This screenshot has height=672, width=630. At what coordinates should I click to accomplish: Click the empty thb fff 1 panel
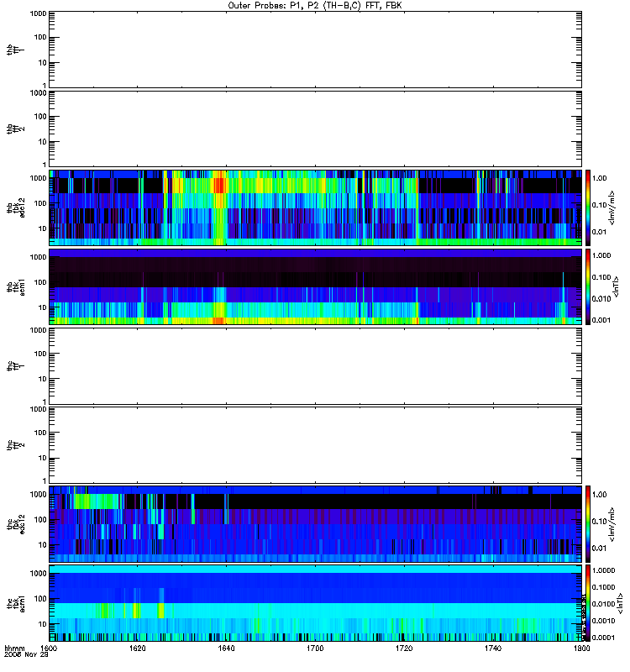tap(316, 50)
